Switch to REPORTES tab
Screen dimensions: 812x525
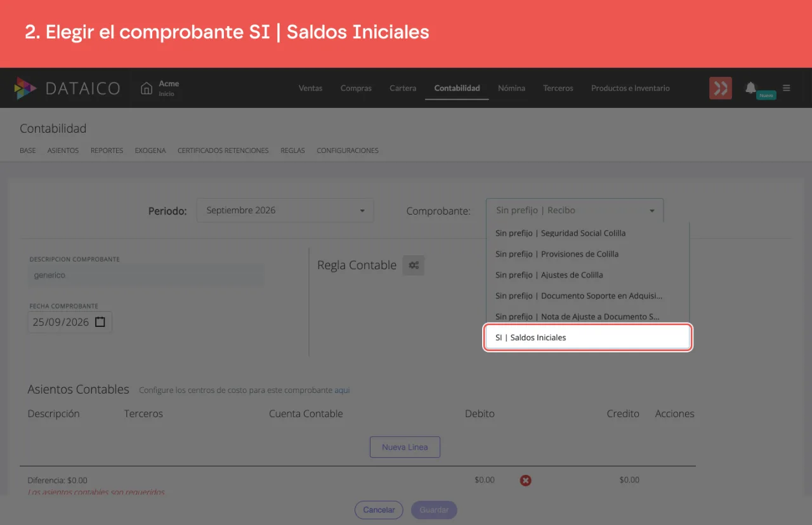tap(107, 151)
